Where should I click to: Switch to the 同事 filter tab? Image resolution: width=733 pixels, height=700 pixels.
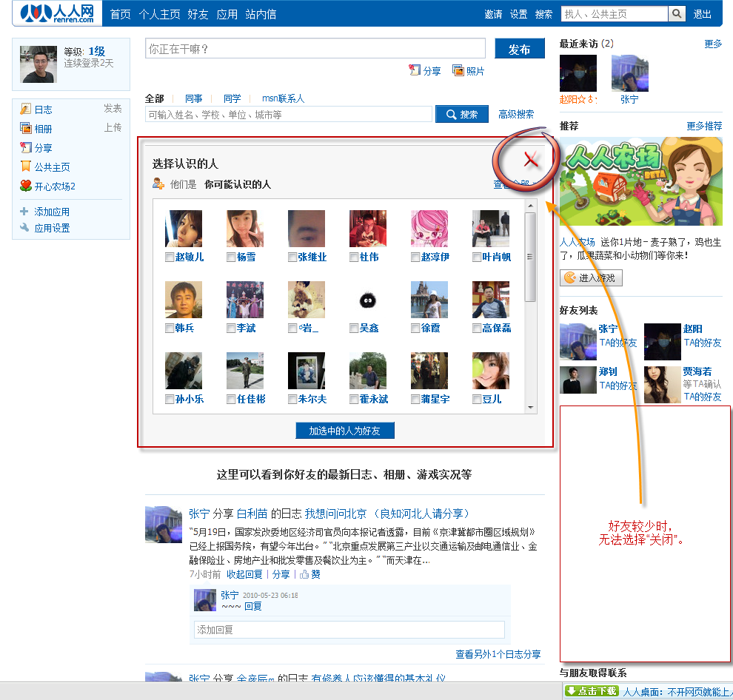coord(194,98)
